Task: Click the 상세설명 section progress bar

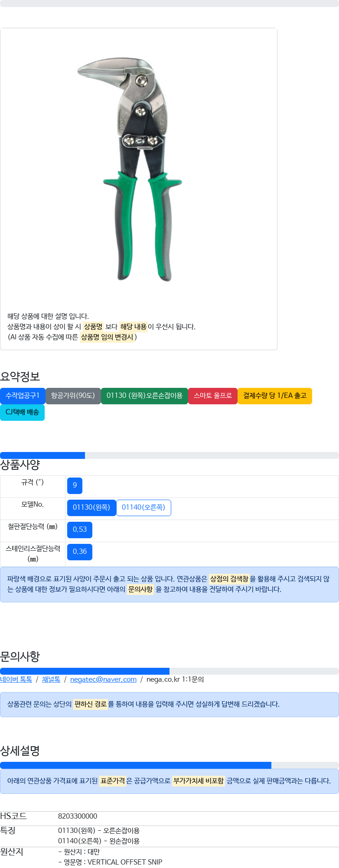Action: 169,765
